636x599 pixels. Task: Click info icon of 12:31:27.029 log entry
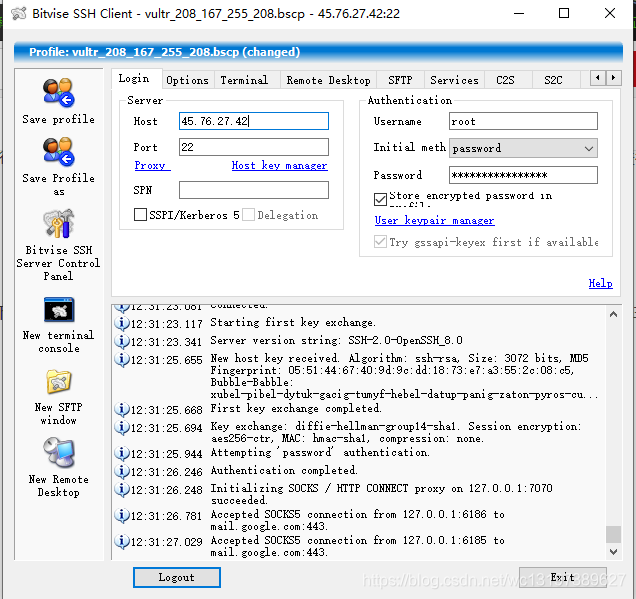point(122,541)
